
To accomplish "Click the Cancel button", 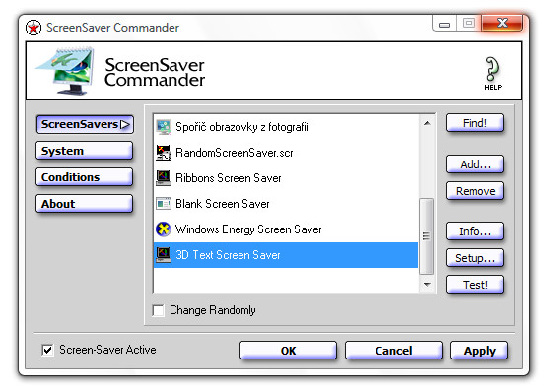I will coord(393,351).
